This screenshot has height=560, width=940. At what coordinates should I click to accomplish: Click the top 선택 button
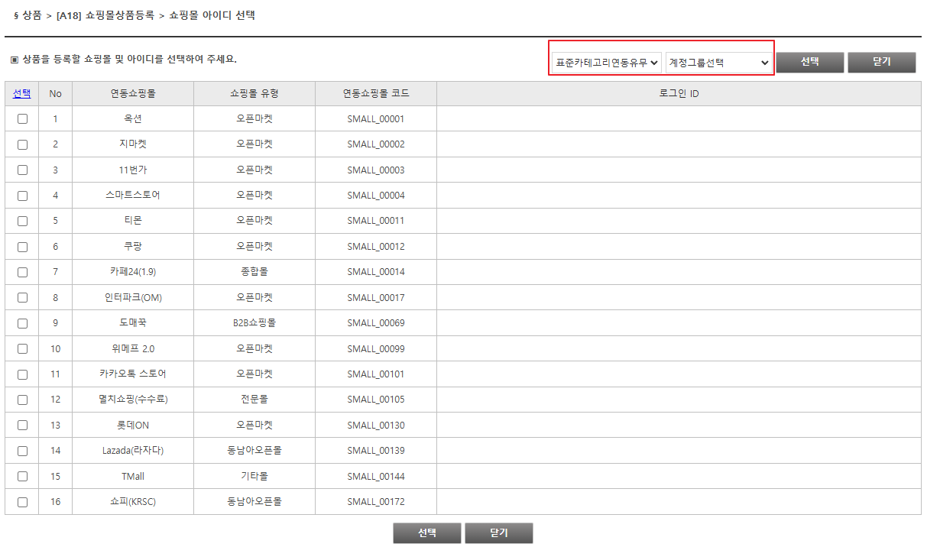(809, 62)
